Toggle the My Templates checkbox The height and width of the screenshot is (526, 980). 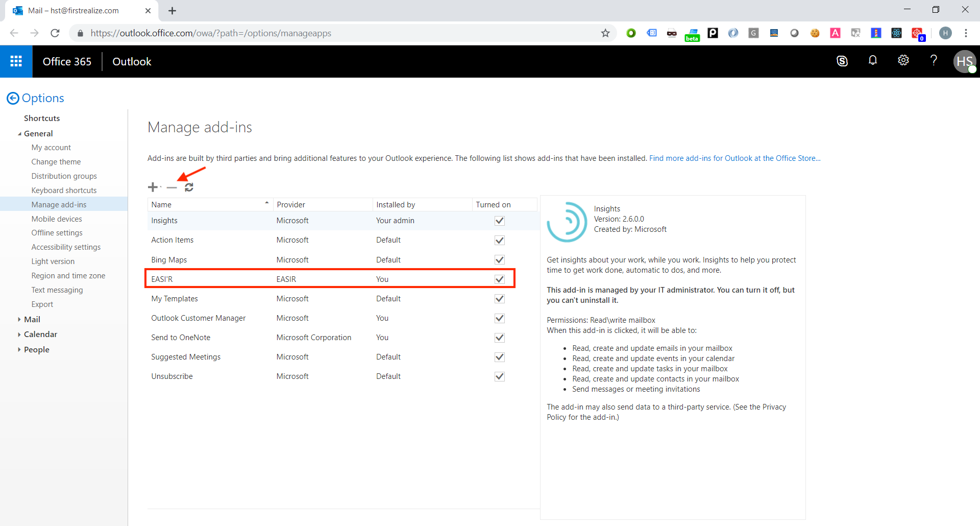500,299
